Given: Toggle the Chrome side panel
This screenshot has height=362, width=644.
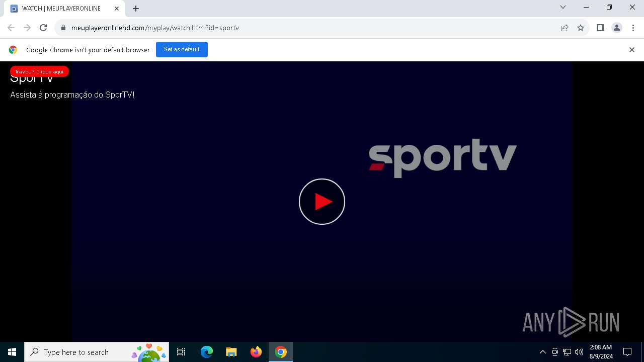Looking at the screenshot, I should click(601, 28).
